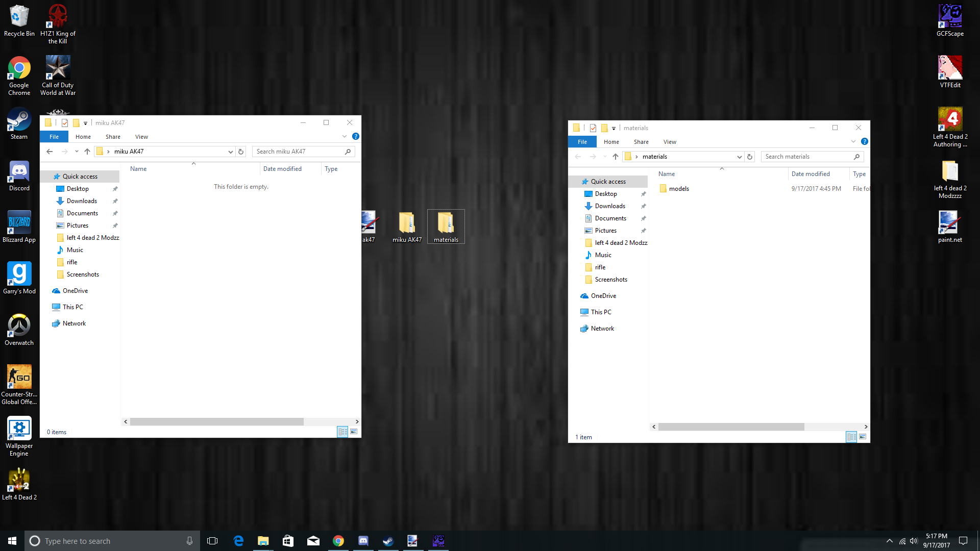Select the models folder in materials window

[x=679, y=189]
